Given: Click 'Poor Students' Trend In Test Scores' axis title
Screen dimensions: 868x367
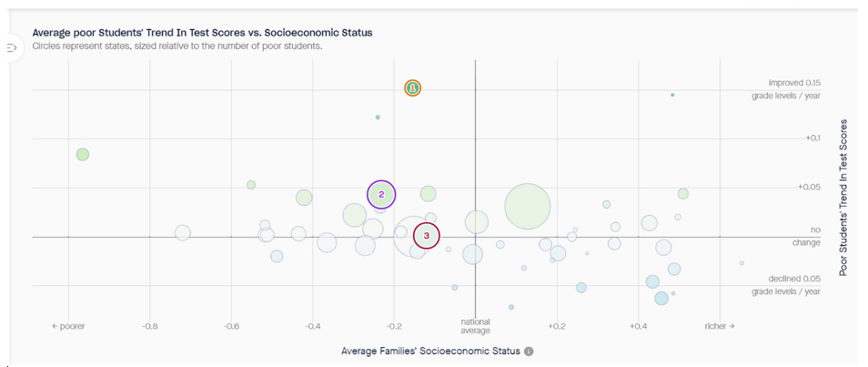Looking at the screenshot, I should pos(843,197).
